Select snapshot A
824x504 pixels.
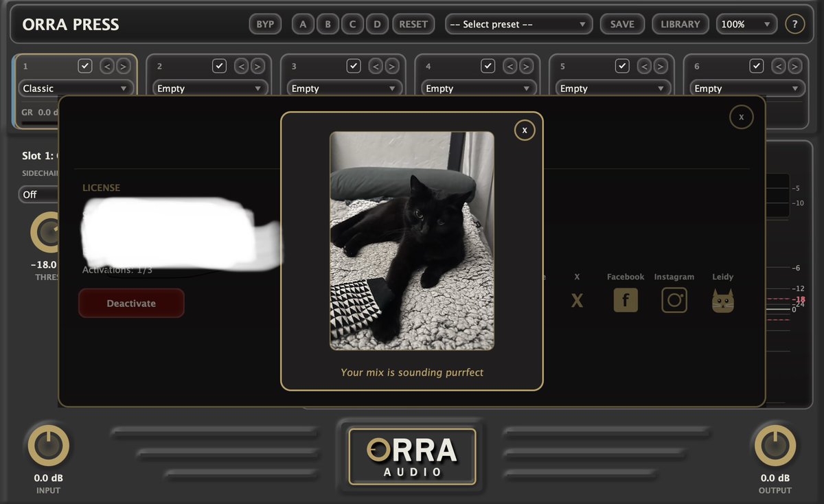(x=303, y=24)
